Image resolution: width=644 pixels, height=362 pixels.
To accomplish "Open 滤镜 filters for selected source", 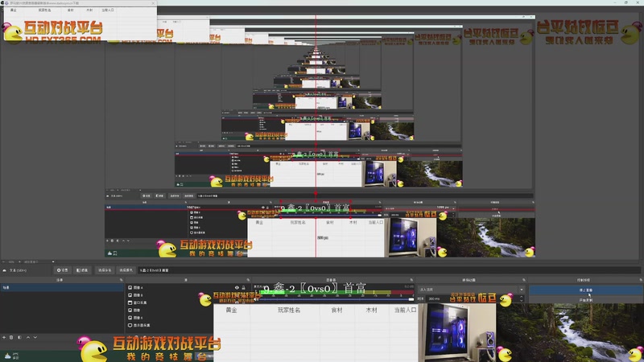I will 82,270.
